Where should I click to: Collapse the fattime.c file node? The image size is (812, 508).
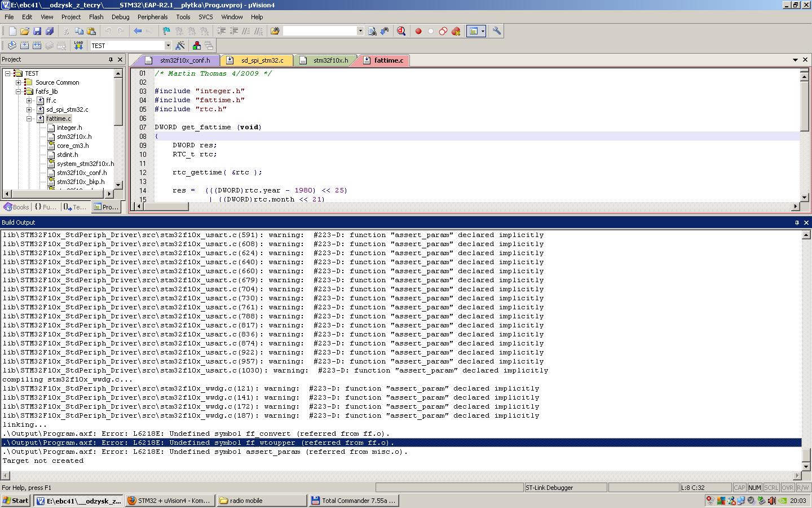[29, 119]
